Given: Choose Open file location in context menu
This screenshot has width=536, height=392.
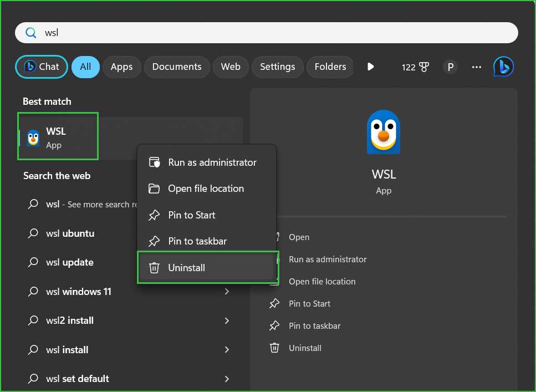Looking at the screenshot, I should point(206,189).
